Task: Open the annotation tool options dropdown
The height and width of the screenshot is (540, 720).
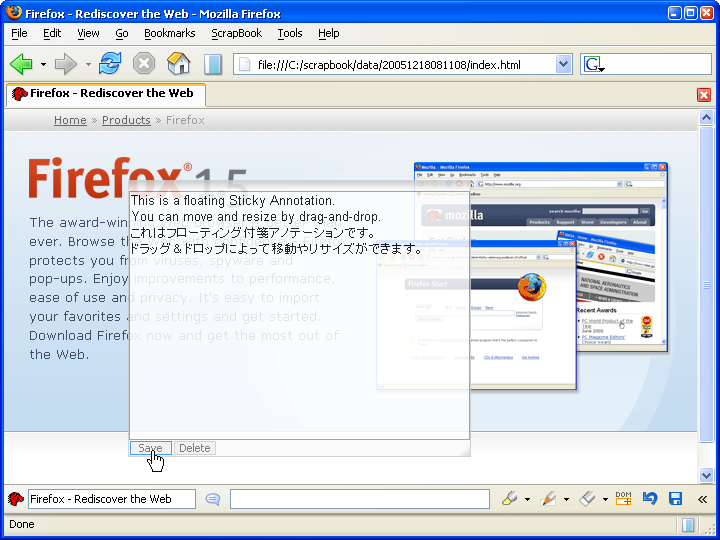Action: (566, 500)
